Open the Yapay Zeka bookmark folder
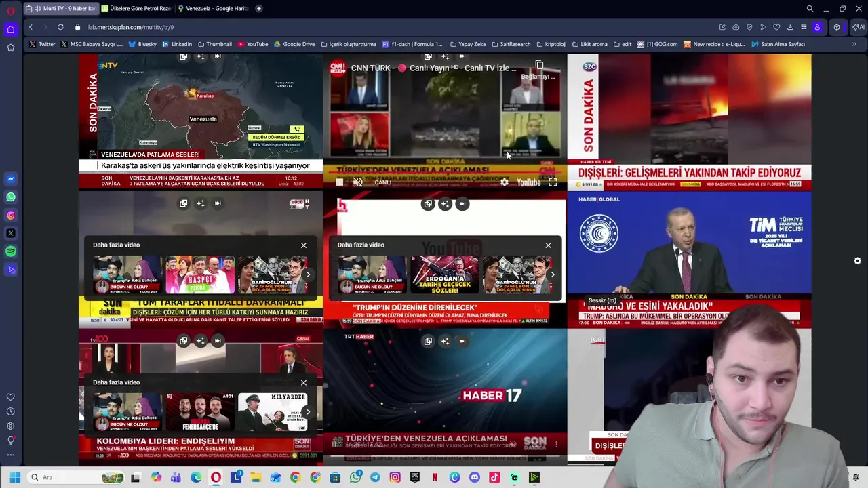 (468, 44)
